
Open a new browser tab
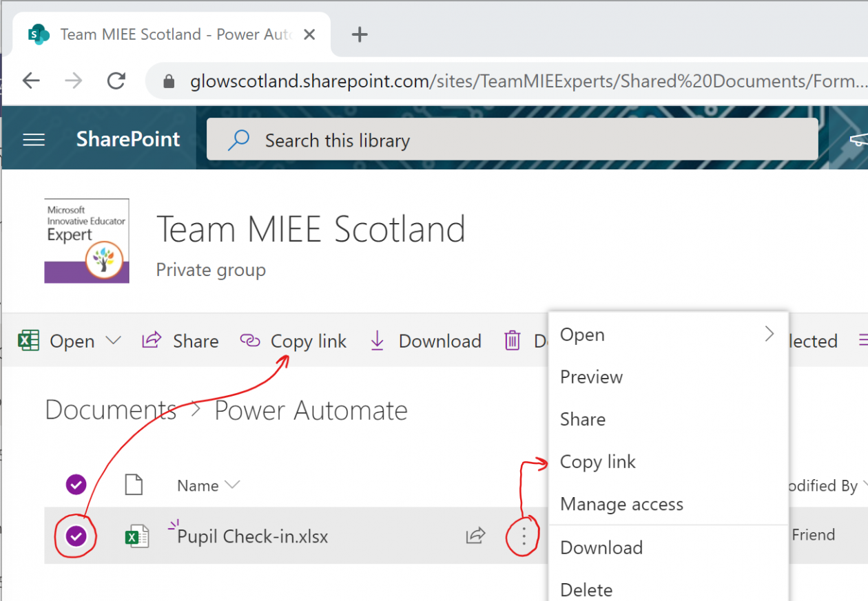tap(359, 34)
